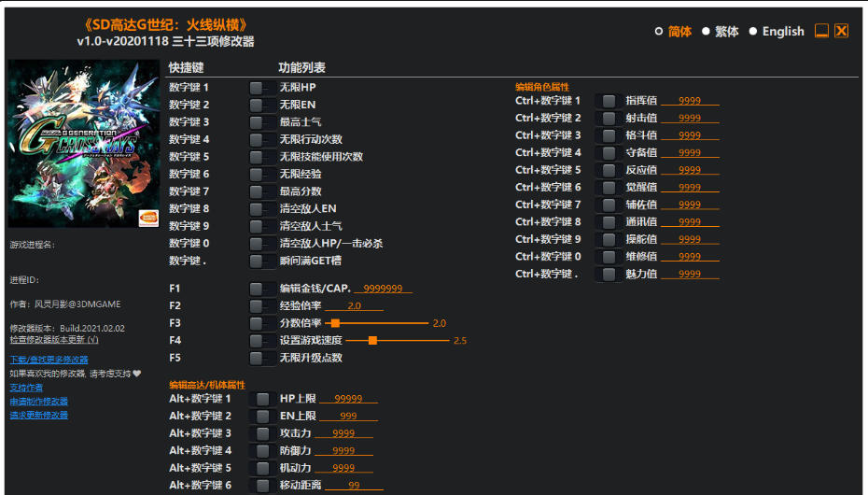868x495 pixels.
Task: Toggle the 无限升级点数 switch
Action: [x=262, y=358]
